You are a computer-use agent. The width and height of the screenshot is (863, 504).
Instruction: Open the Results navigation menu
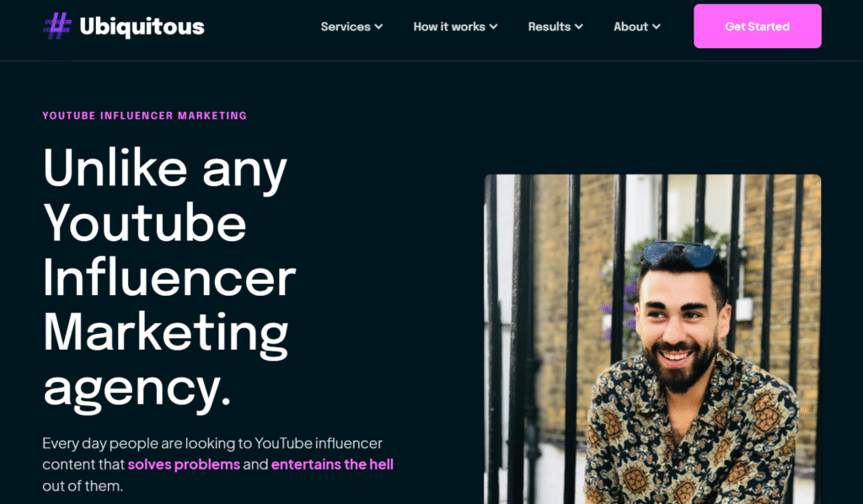[549, 26]
